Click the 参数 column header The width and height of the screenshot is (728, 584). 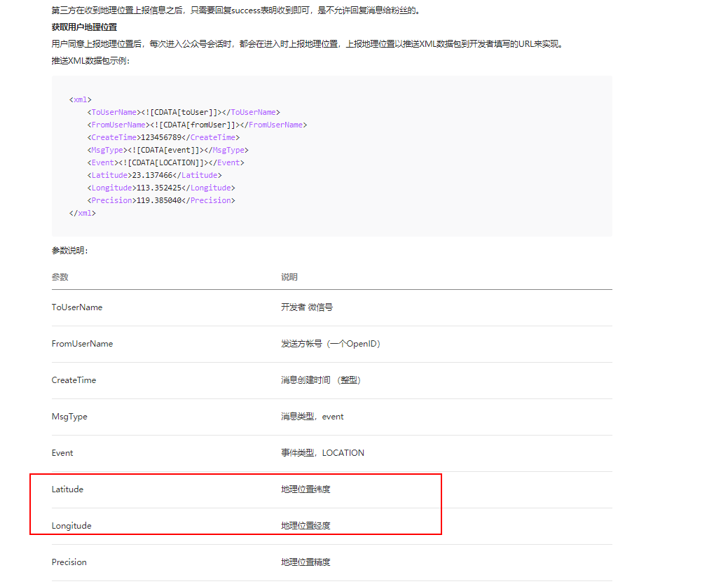(x=60, y=277)
